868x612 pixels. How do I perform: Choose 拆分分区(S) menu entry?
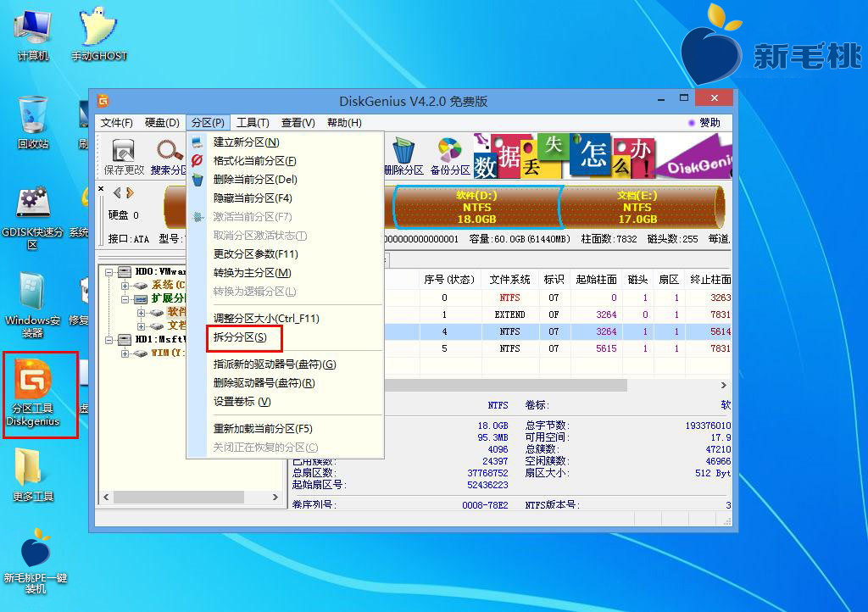coord(285,337)
